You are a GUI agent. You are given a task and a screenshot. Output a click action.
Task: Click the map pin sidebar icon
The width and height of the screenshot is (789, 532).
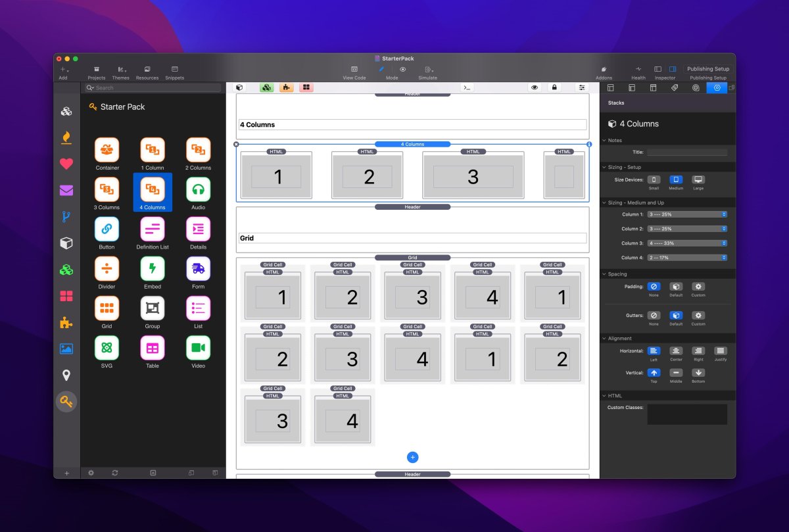coord(66,375)
